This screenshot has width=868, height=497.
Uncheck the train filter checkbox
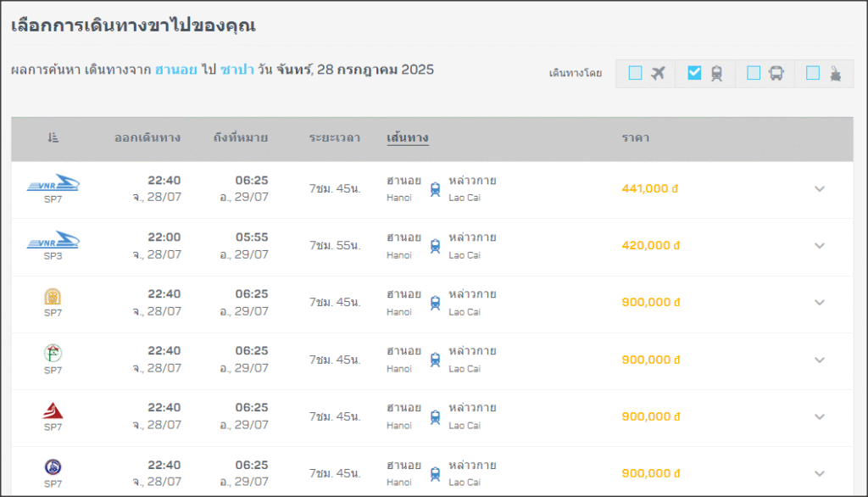694,74
